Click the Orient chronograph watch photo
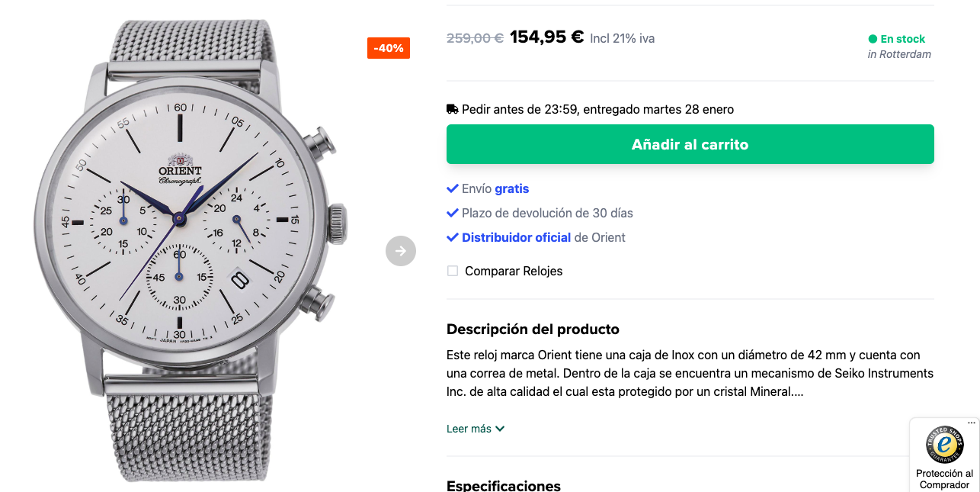This screenshot has height=492, width=980. coord(191,244)
